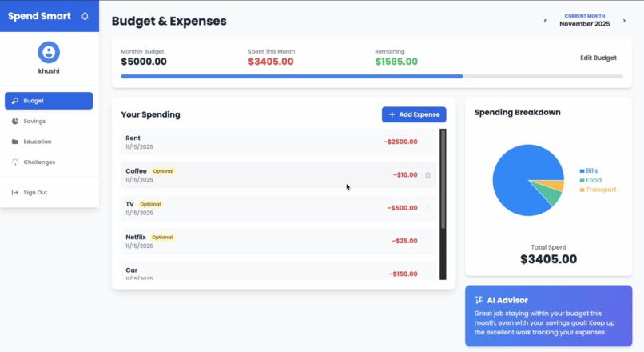
Task: Click the $1595.00 Remaining value
Action: pyautogui.click(x=396, y=62)
